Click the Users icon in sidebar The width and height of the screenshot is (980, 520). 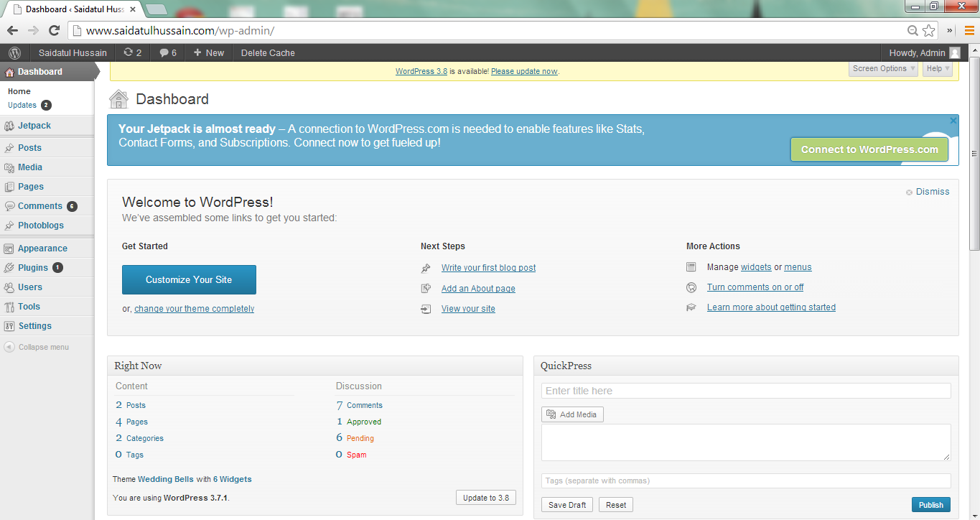click(9, 287)
